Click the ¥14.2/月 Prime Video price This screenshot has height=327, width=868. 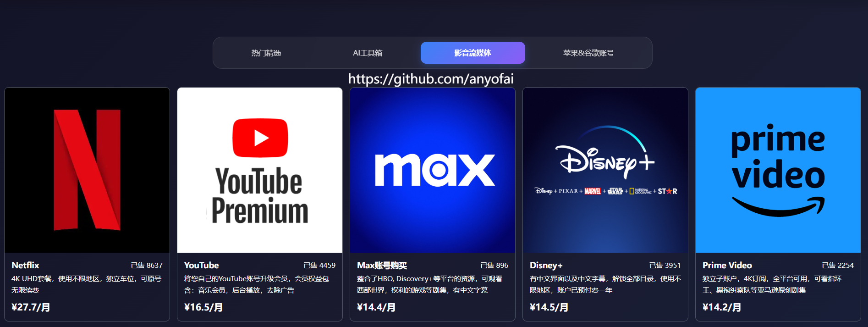pos(722,307)
